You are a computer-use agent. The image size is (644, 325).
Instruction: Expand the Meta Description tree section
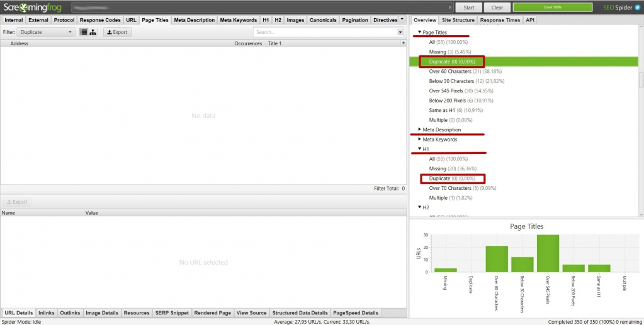pyautogui.click(x=420, y=129)
